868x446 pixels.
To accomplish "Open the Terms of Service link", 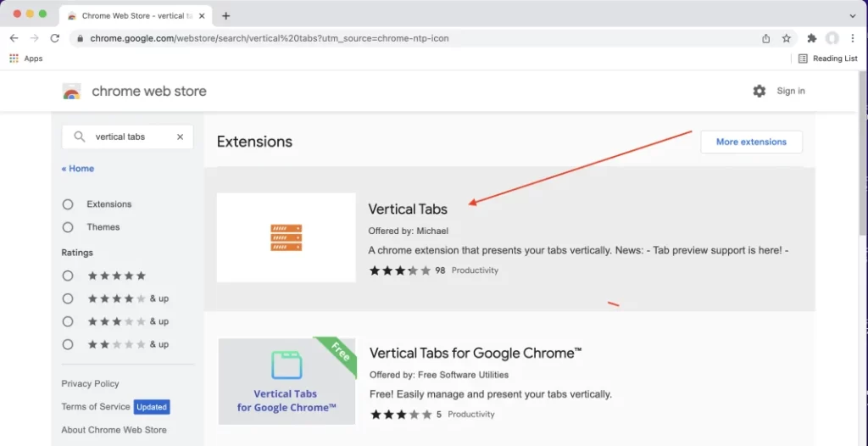I will click(x=96, y=407).
